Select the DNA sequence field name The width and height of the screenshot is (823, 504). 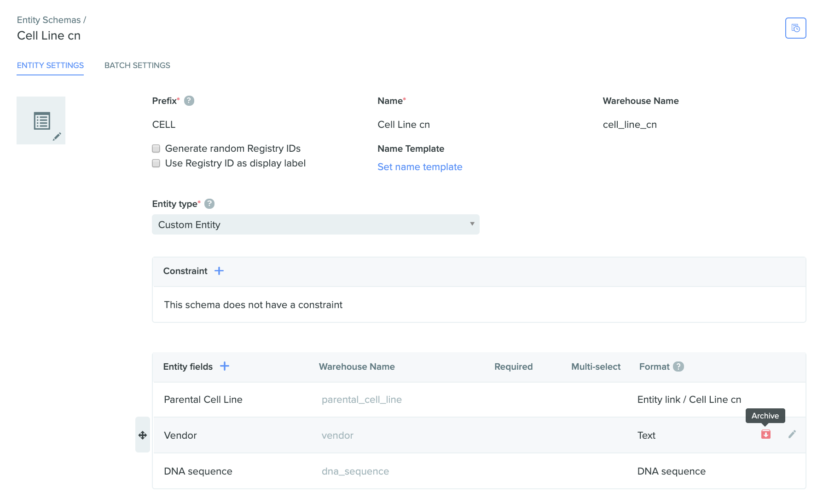[198, 471]
